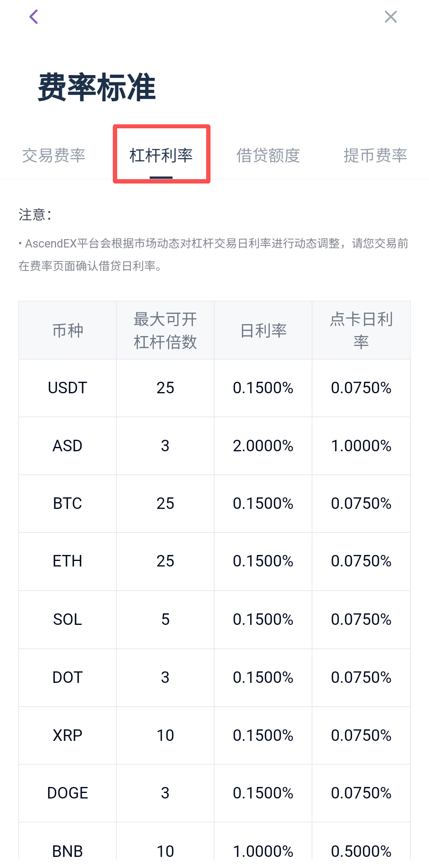Select the BTC currency cell
This screenshot has height=868, width=429.
click(x=68, y=503)
